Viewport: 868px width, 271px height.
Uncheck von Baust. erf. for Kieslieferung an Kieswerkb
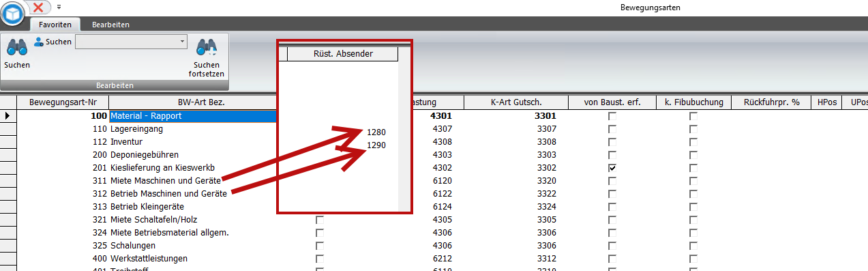(x=612, y=168)
